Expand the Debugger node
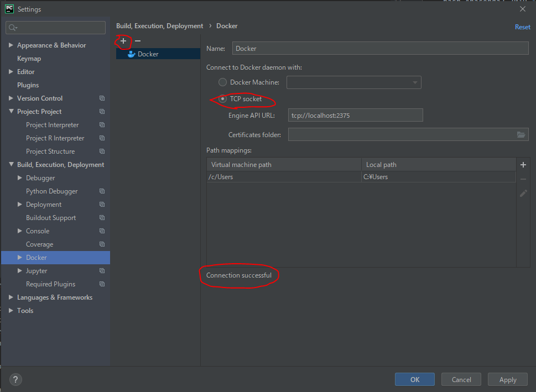This screenshot has width=536, height=392. click(x=20, y=177)
